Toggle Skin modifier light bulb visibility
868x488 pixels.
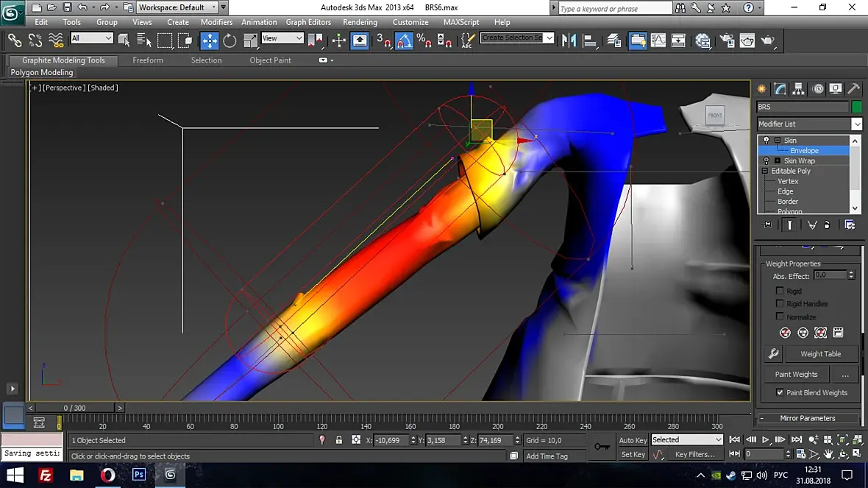pyautogui.click(x=766, y=140)
